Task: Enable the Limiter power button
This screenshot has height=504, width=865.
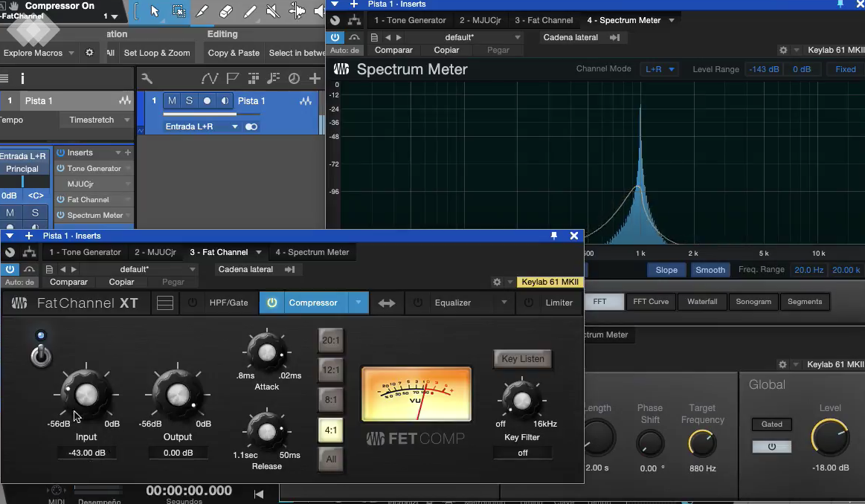Action: point(529,303)
